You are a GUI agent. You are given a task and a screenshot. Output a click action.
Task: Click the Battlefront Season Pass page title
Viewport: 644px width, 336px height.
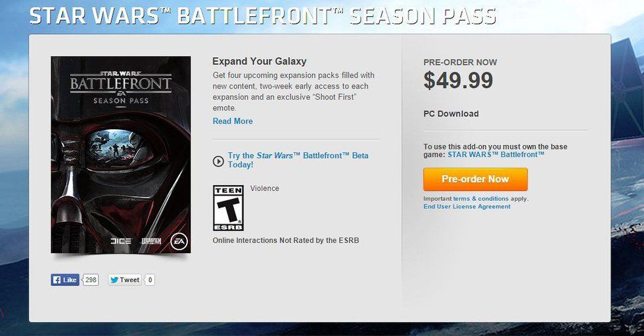pos(263,16)
